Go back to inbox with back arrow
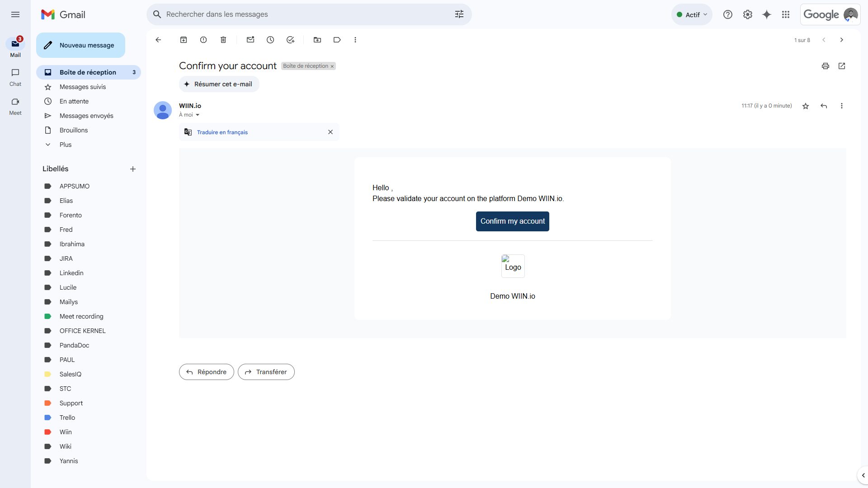 click(158, 40)
